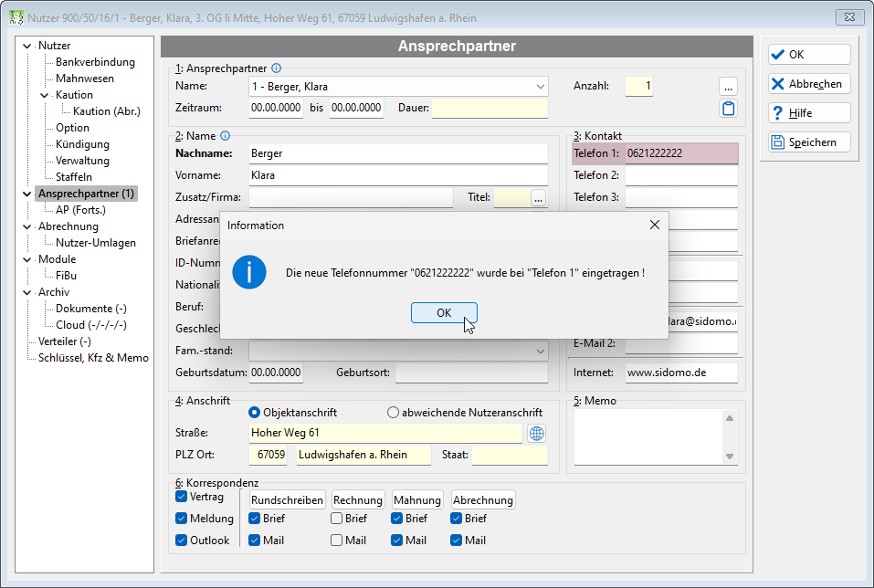This screenshot has height=588, width=874.
Task: Close the Information dialog with X
Action: 655,225
